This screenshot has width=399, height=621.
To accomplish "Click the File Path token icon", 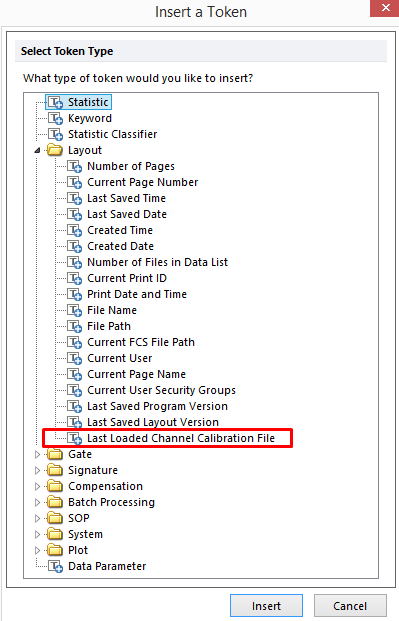I will (x=74, y=326).
